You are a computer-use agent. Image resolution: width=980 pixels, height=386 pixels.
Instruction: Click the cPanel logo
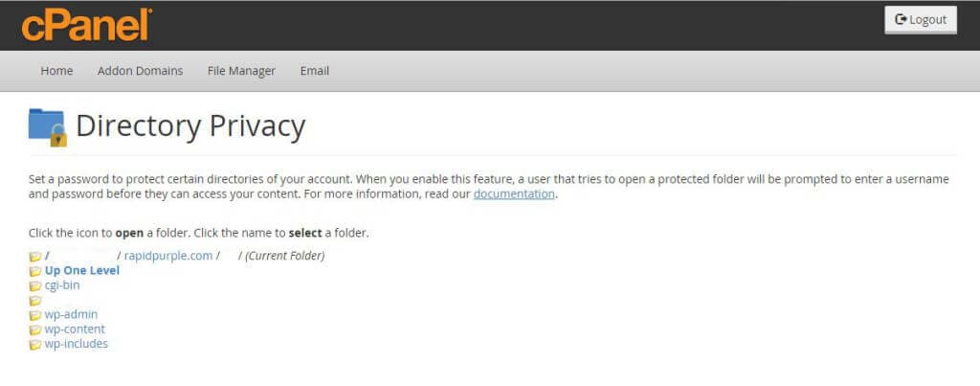tap(86, 25)
